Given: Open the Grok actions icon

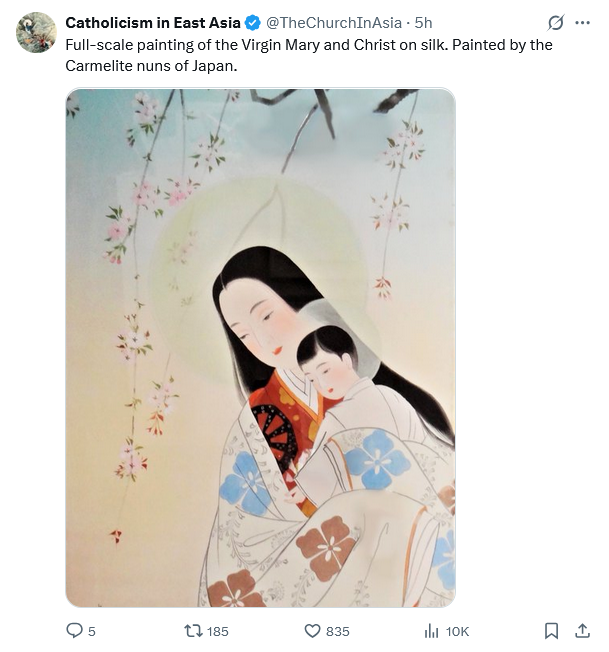Looking at the screenshot, I should click(x=556, y=23).
